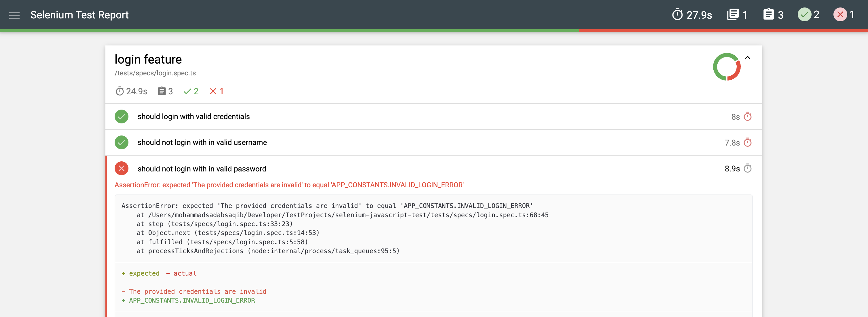Click the tests count clipboard icon in header

[x=769, y=14]
